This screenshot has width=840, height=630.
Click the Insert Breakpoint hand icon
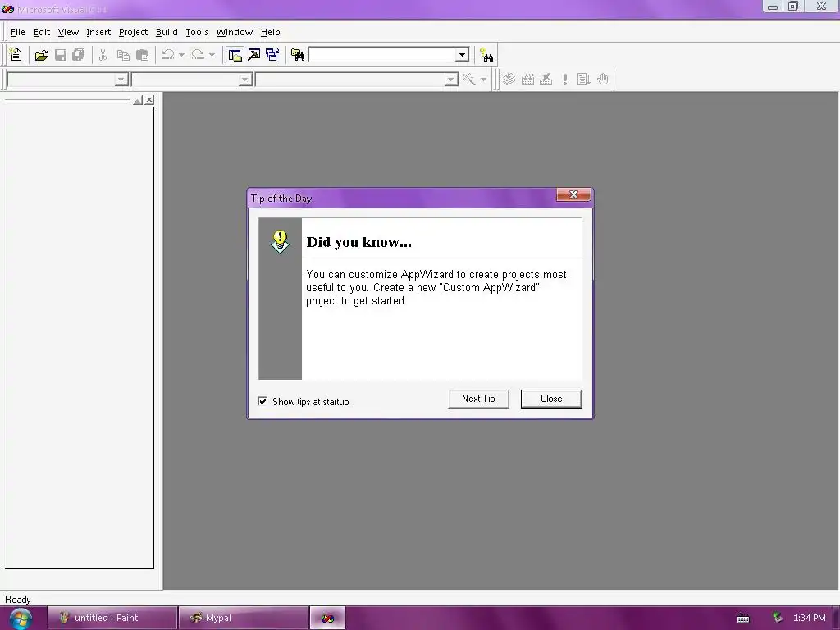(x=603, y=80)
